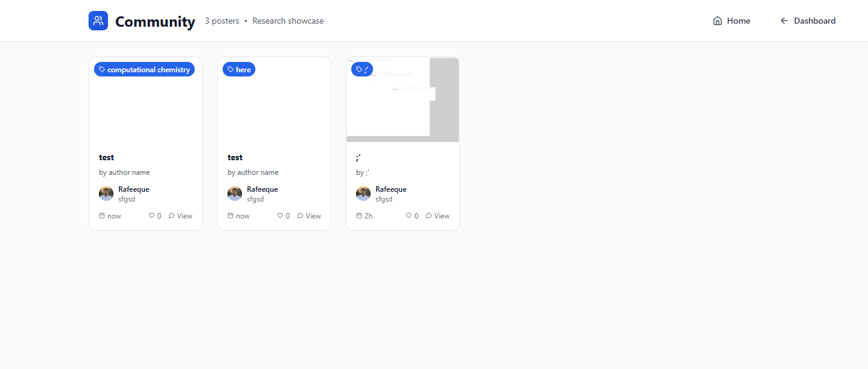868x369 pixels.
Task: Click the computational chemistry tag
Action: 144,70
